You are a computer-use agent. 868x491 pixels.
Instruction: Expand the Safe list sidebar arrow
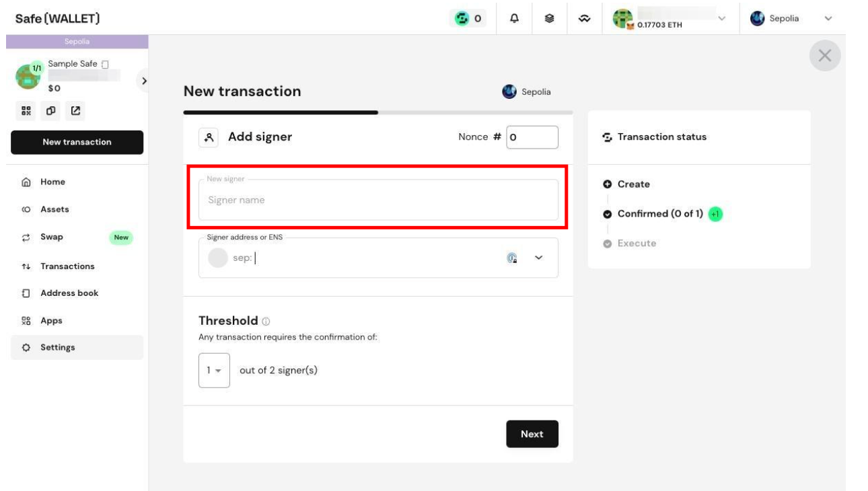point(143,81)
